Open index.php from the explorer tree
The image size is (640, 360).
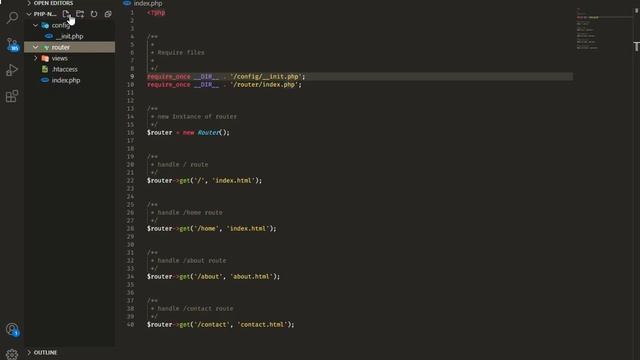coord(69,80)
